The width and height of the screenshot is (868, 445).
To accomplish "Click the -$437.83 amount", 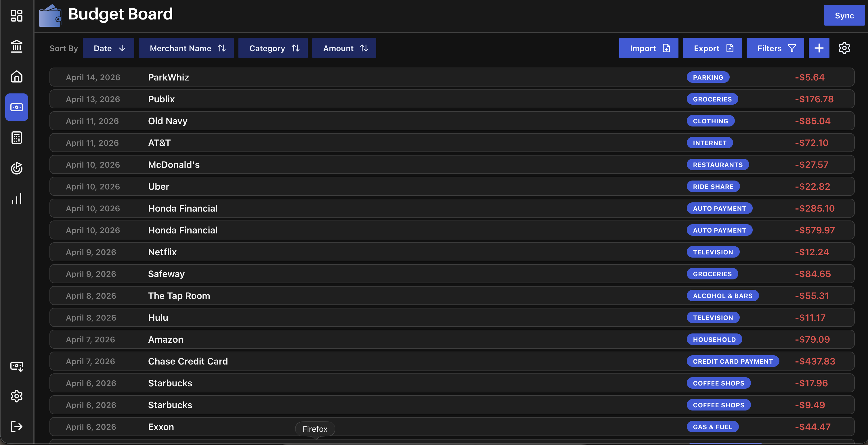I will click(815, 361).
